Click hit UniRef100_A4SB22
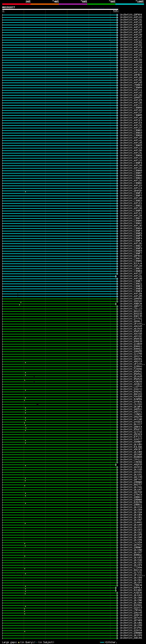146x644 pixels. tap(131, 384)
